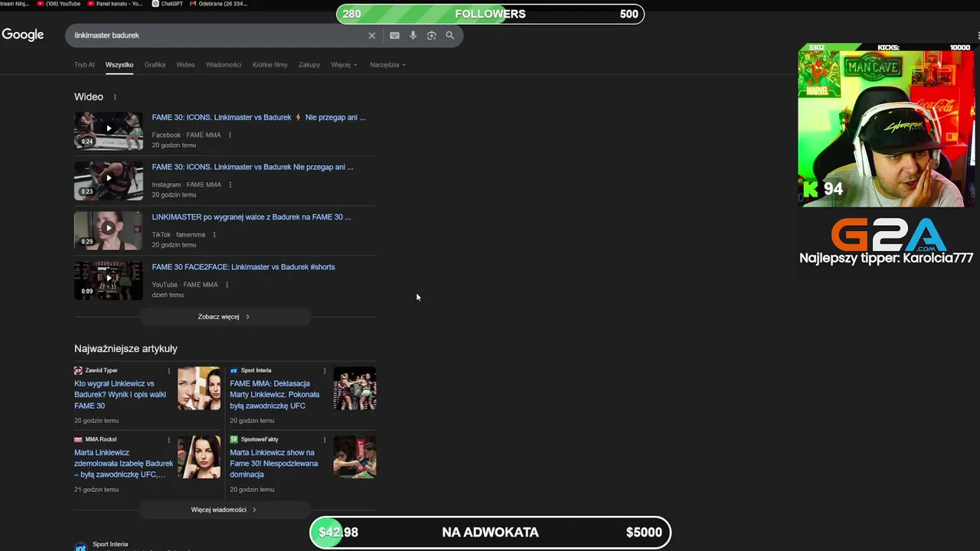Click the Sport Interia source icon in articles

click(x=234, y=370)
